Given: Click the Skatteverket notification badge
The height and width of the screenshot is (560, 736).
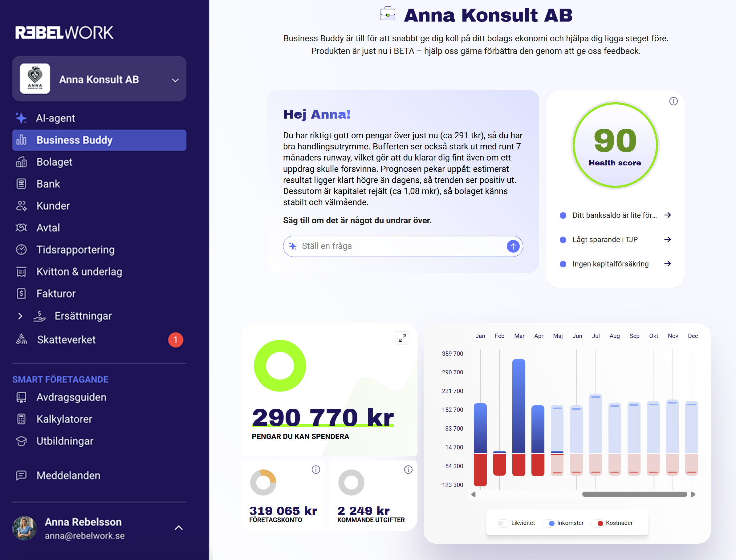Looking at the screenshot, I should point(175,340).
